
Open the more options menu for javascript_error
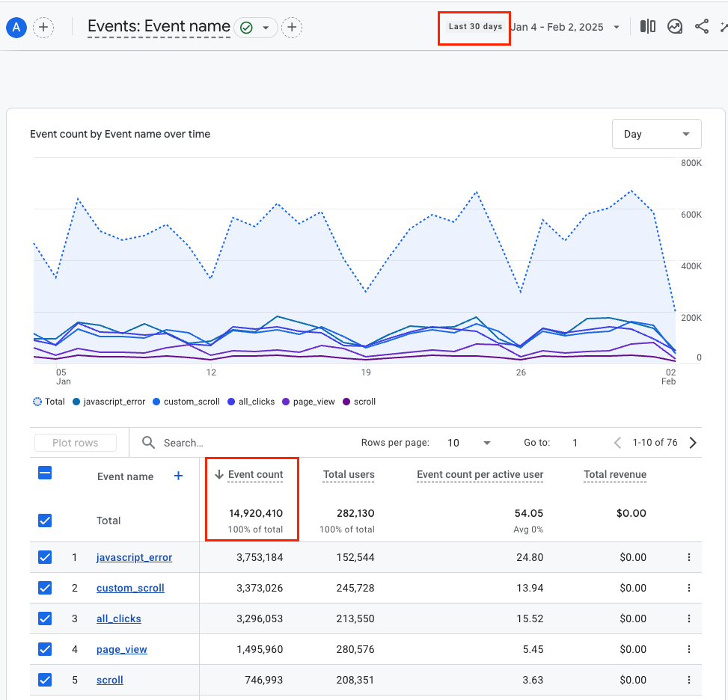tap(688, 557)
